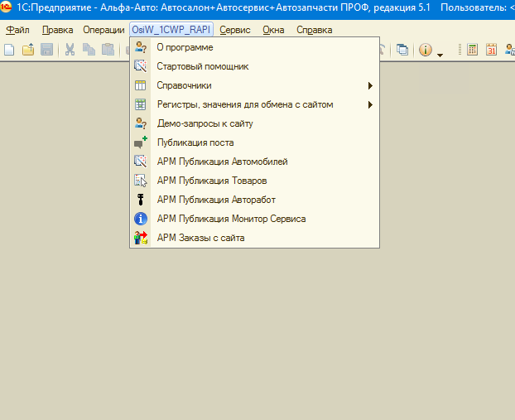Create a new document with toolbar icon
This screenshot has height=420, width=515.
tap(9, 50)
